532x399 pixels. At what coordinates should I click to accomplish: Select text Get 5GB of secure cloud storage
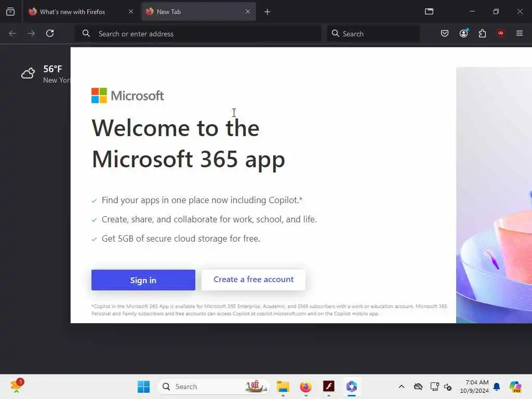click(181, 238)
